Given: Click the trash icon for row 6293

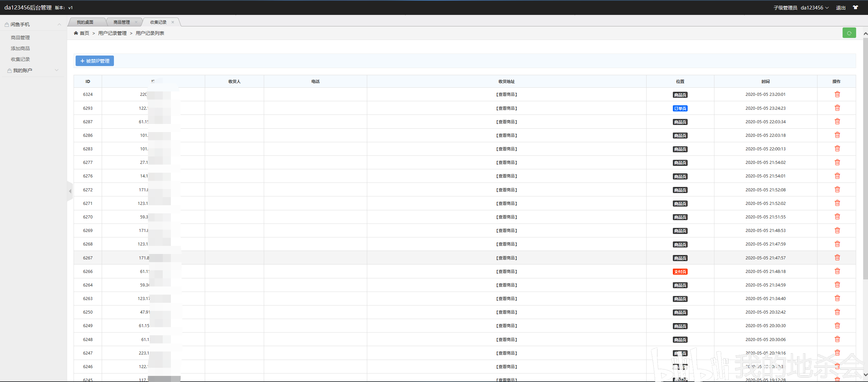Looking at the screenshot, I should click(x=837, y=108).
